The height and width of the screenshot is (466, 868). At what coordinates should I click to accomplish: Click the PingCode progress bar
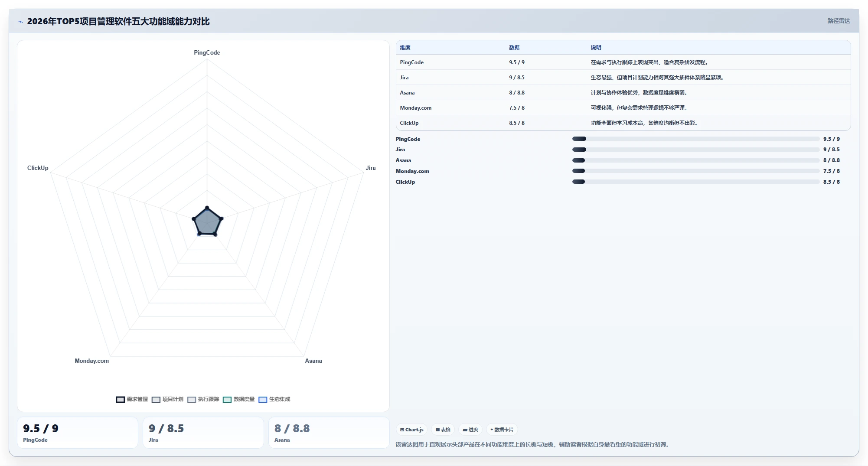696,139
